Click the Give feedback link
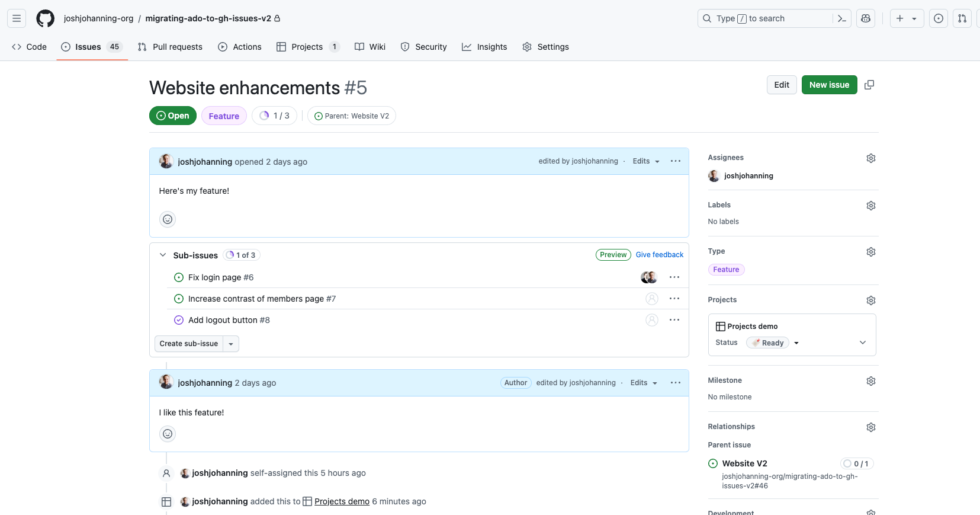The height and width of the screenshot is (515, 980). (x=660, y=255)
